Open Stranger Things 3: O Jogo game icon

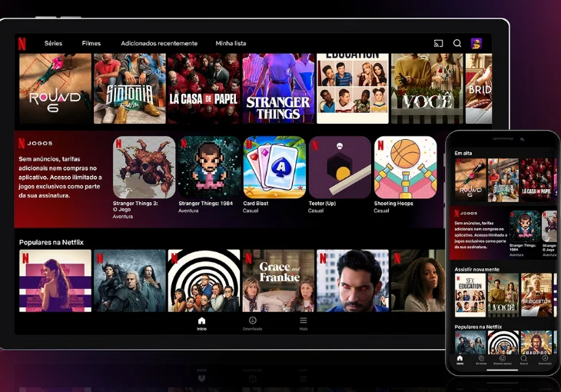(x=144, y=168)
